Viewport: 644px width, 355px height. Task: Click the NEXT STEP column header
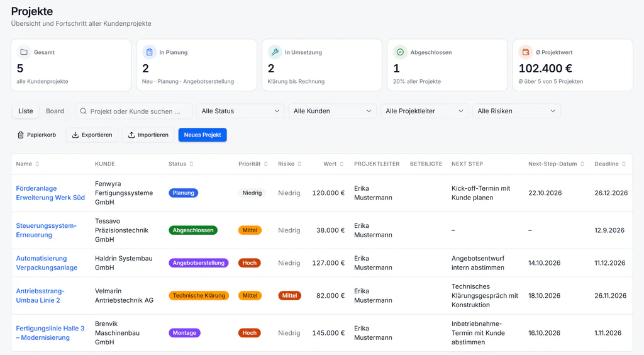467,164
